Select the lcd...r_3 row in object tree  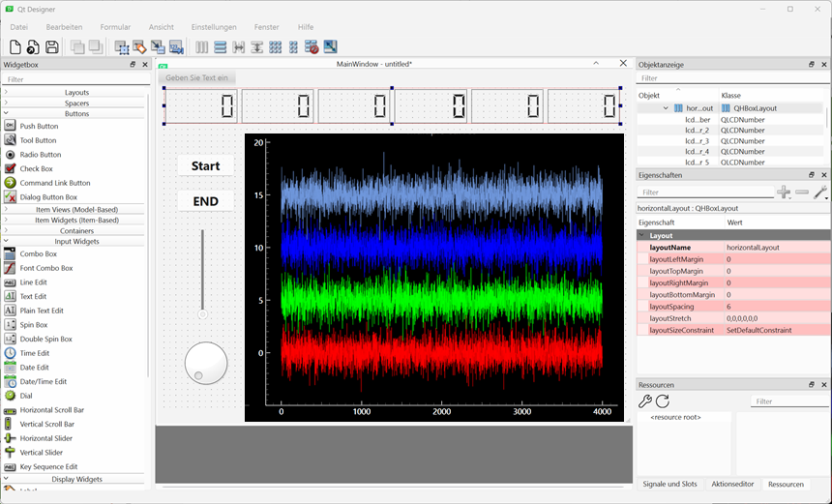pos(730,141)
